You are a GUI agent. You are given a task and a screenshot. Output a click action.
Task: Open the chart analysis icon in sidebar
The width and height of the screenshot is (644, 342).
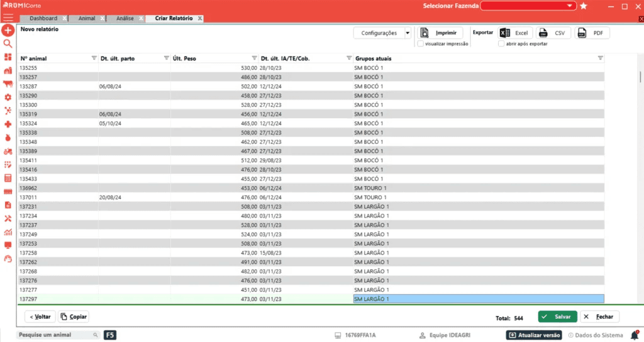[x=8, y=232]
